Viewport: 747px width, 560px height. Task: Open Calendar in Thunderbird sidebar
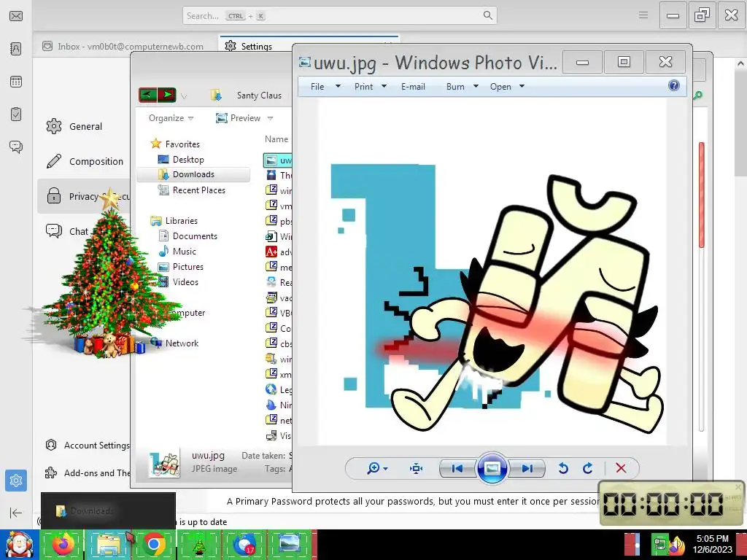point(16,82)
